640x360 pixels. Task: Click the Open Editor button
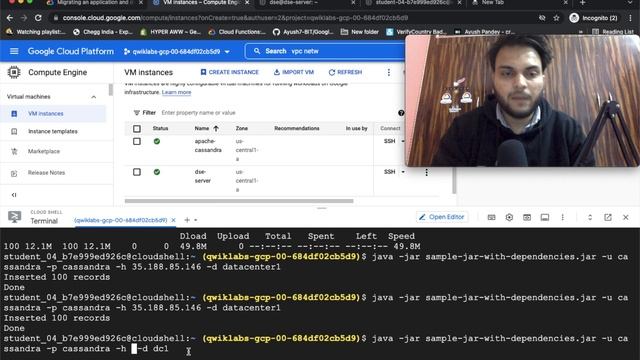click(x=442, y=217)
